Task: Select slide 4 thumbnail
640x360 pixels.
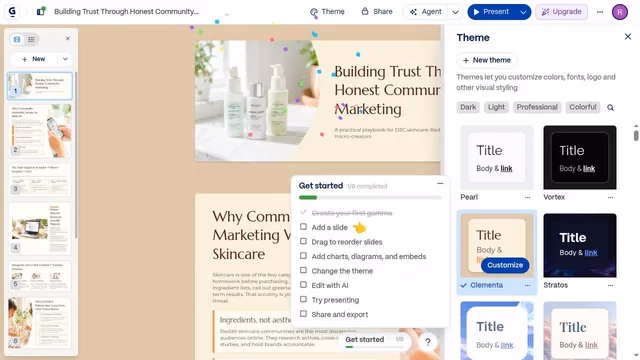Action: pos(40,229)
